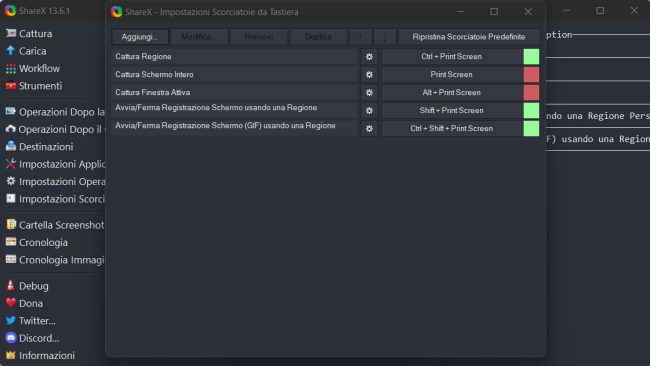The height and width of the screenshot is (366, 650).
Task: Open Cronologia from ShareX sidebar
Action: point(43,242)
